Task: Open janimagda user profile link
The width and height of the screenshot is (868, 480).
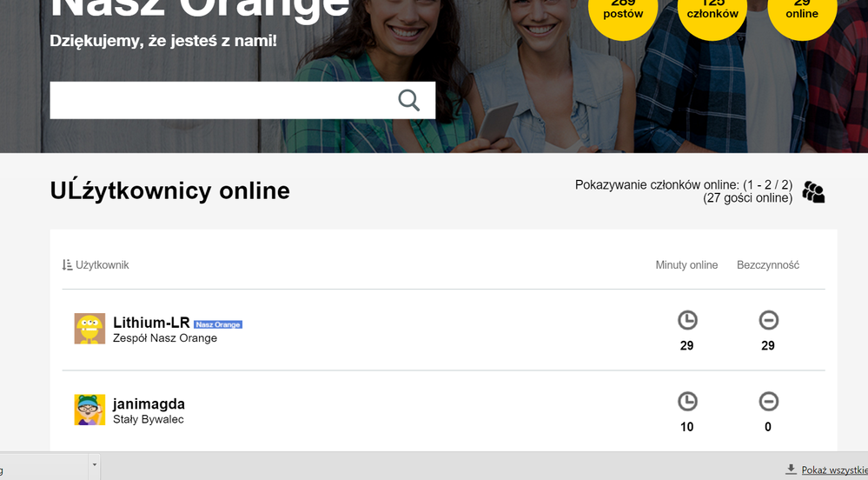Action: [x=149, y=404]
